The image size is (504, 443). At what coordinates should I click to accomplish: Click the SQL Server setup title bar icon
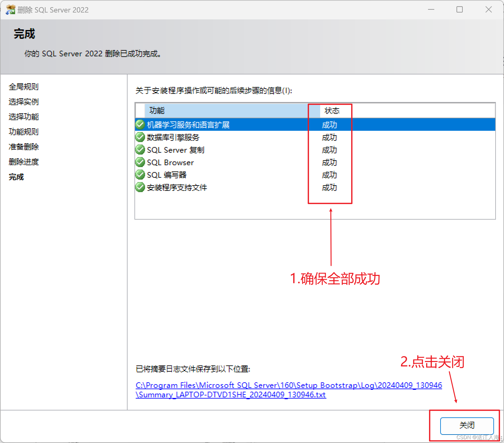pos(11,10)
